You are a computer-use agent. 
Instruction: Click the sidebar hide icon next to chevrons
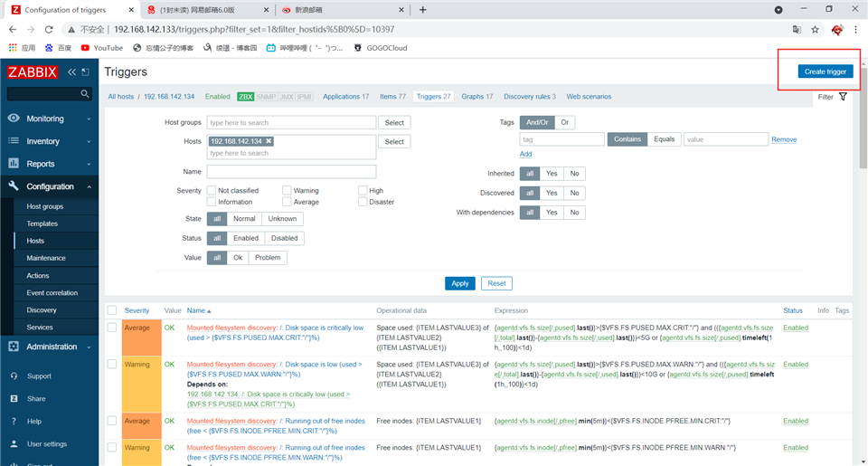point(85,72)
